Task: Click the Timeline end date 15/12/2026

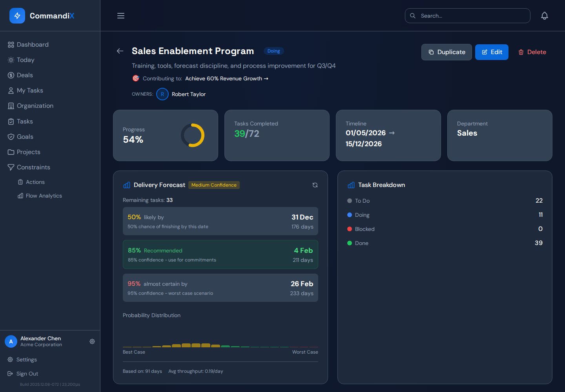Action: pos(364,144)
